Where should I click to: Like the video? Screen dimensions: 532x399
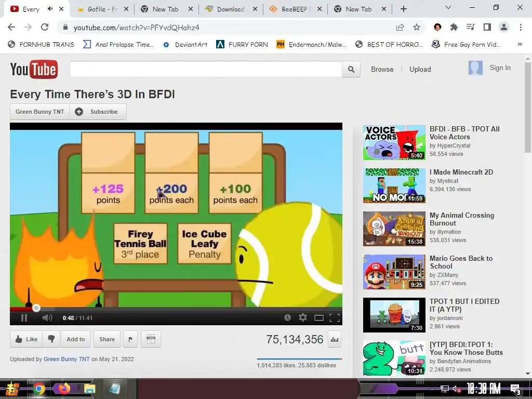(x=26, y=339)
